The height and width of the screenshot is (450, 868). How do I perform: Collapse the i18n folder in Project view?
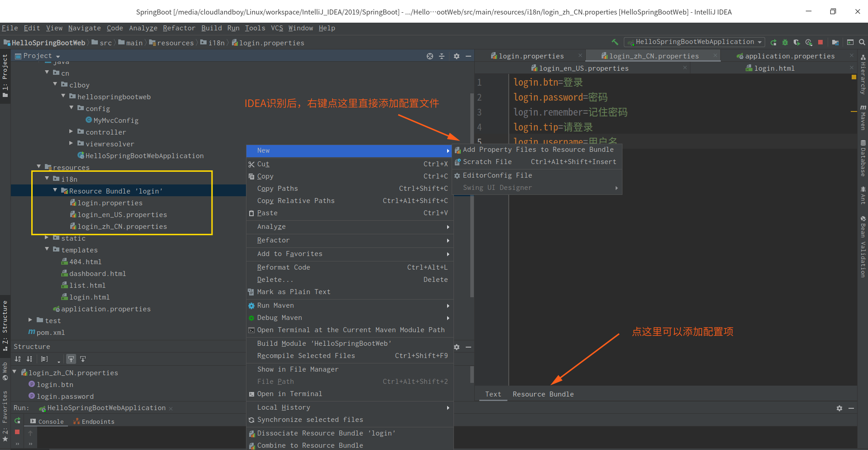[x=47, y=179]
